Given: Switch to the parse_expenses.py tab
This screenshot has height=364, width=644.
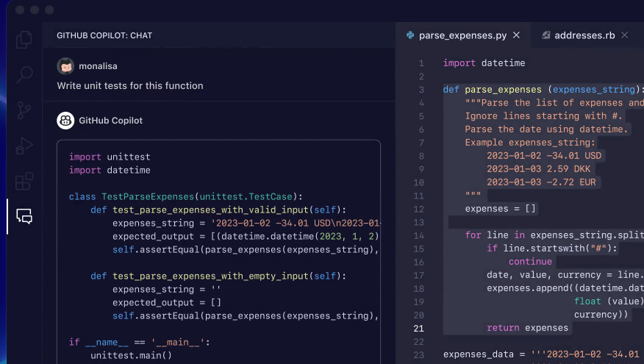Looking at the screenshot, I should click(x=463, y=35).
